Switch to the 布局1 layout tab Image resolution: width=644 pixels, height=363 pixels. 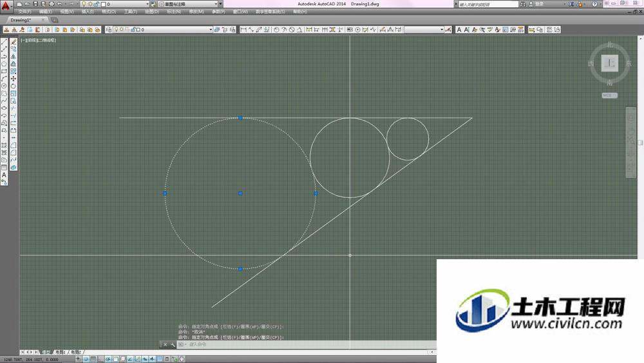click(61, 352)
